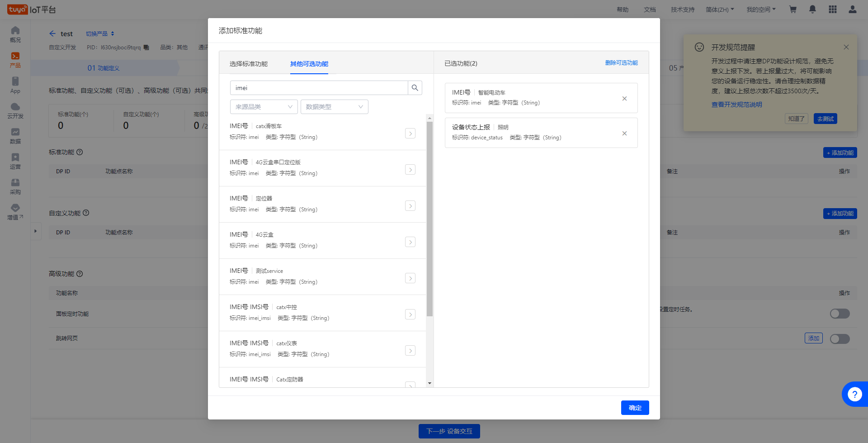Screen dimensions: 868x443
Task: Add IMEI号 定位器 with arrow
Action: (x=410, y=205)
